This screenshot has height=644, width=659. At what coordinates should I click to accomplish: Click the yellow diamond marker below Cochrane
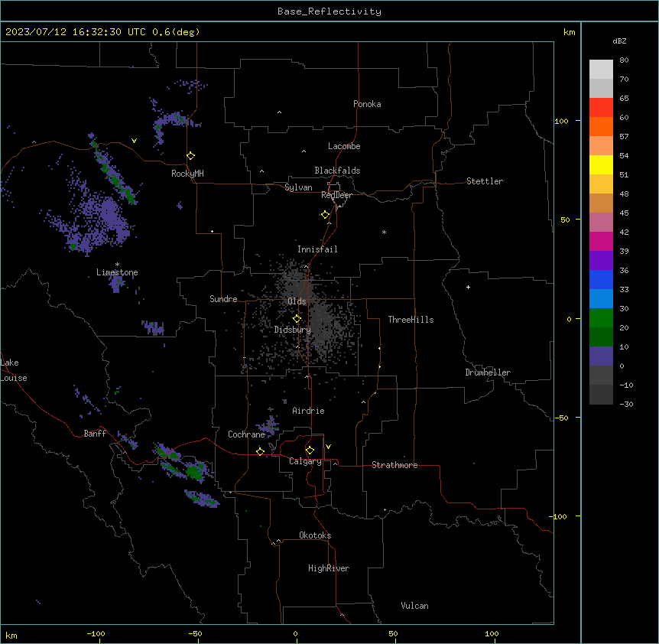tap(260, 451)
